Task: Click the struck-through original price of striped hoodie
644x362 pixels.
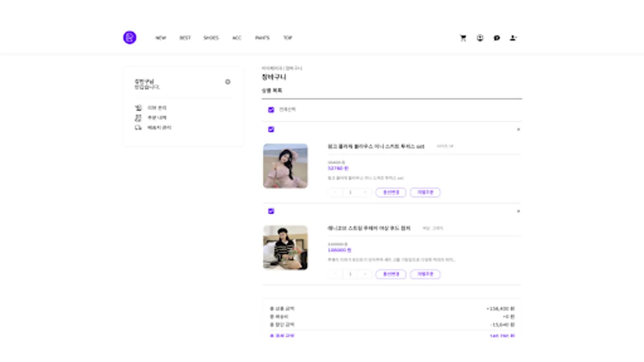Action: click(x=338, y=244)
